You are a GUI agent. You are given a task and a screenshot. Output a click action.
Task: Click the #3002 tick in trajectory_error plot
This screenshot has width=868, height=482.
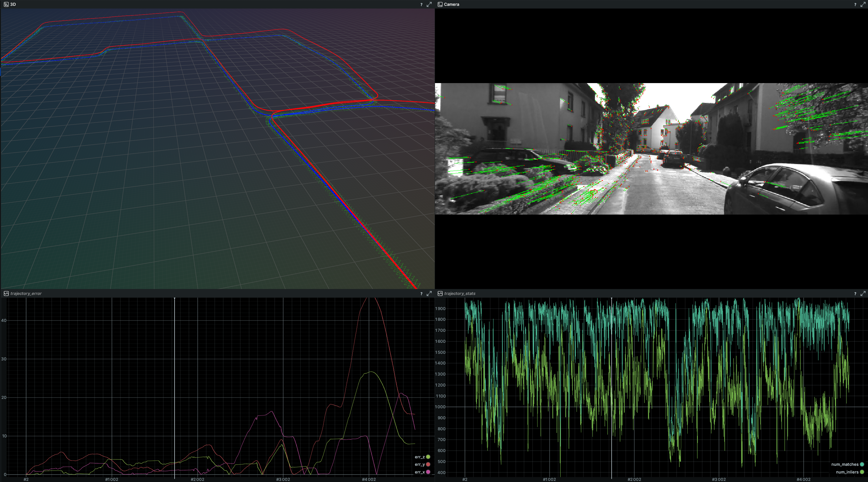(283, 479)
